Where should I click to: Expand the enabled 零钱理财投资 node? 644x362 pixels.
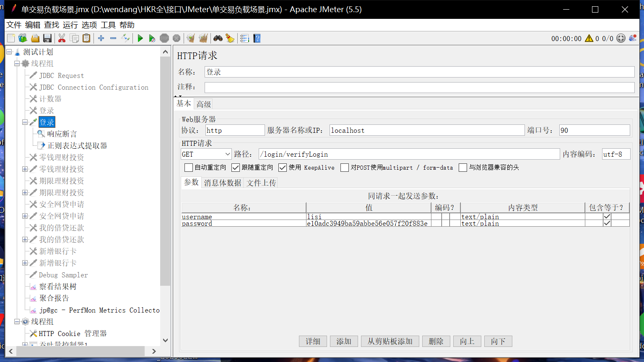[x=25, y=169]
